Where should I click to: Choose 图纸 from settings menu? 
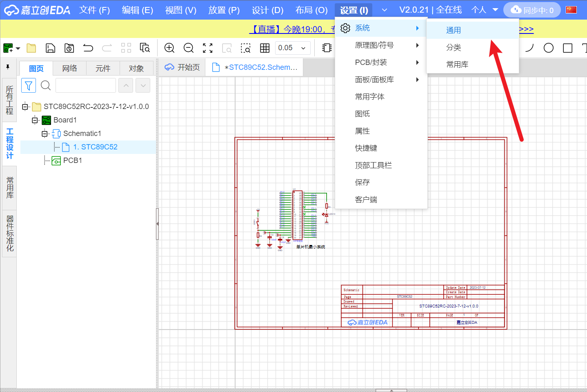pyautogui.click(x=381, y=114)
